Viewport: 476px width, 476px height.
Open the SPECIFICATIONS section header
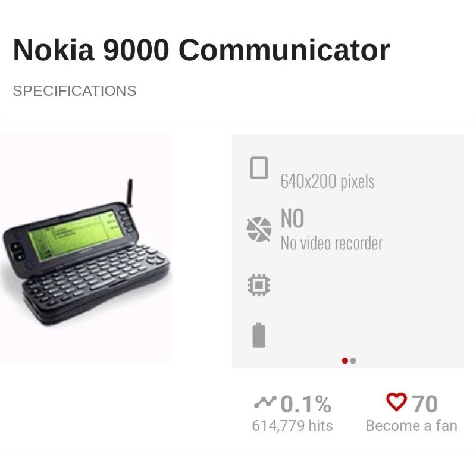click(74, 91)
